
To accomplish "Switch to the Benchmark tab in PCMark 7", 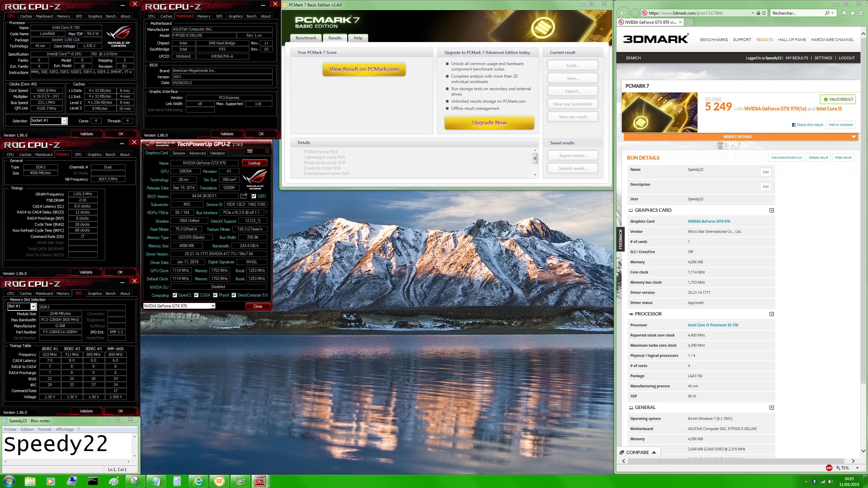I will point(306,38).
